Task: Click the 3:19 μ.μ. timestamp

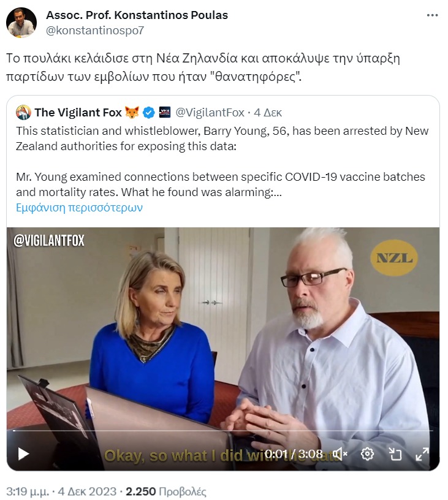Action: click(28, 491)
